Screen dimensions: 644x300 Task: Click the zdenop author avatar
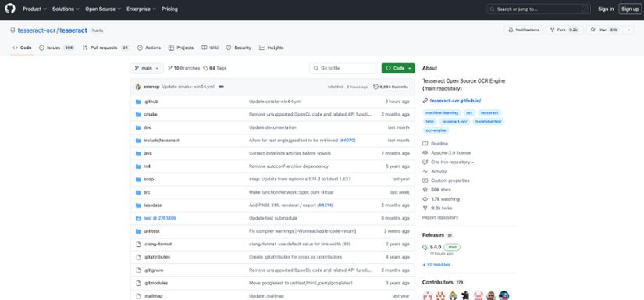coord(138,87)
